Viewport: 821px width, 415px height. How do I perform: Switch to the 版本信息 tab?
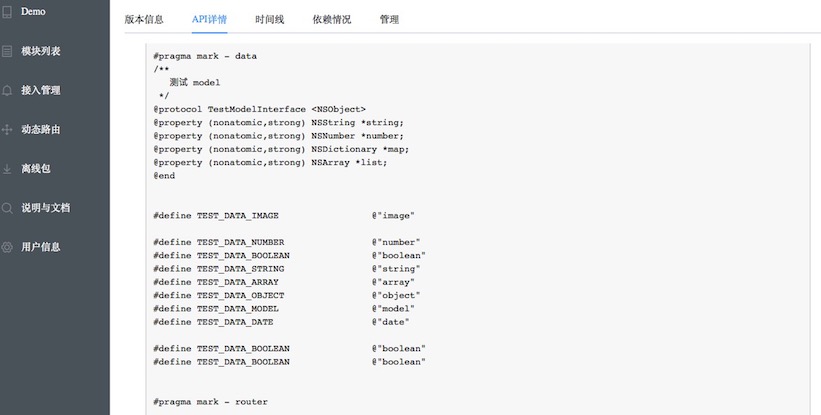[144, 19]
